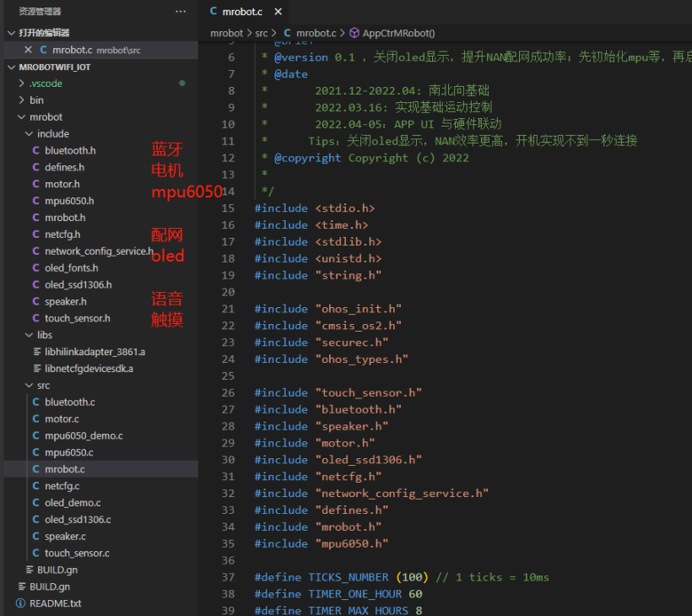Close mrobot.c in the open editors list

tap(28, 50)
